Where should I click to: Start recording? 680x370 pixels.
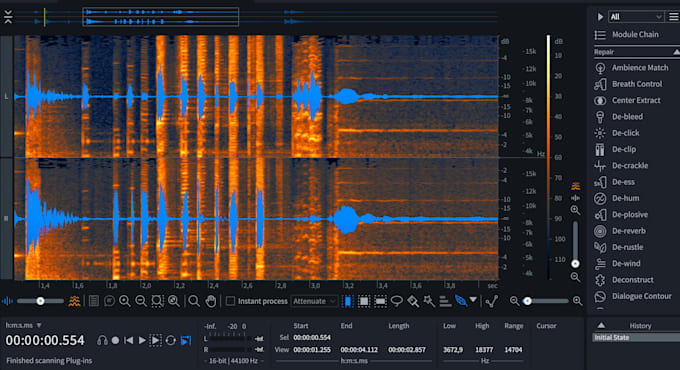coord(115,341)
